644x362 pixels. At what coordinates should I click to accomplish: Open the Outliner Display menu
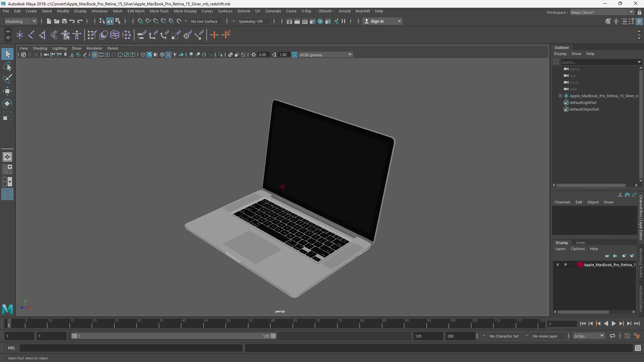[x=560, y=54]
